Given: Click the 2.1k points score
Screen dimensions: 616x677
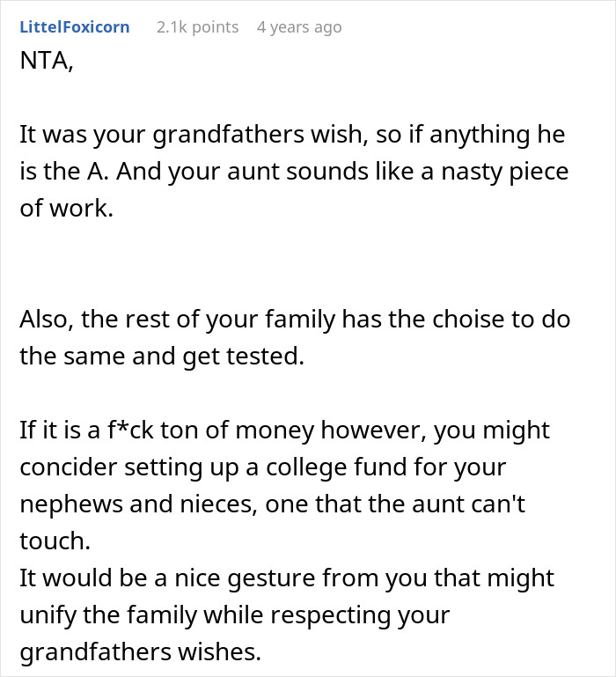Looking at the screenshot, I should coord(197,27).
